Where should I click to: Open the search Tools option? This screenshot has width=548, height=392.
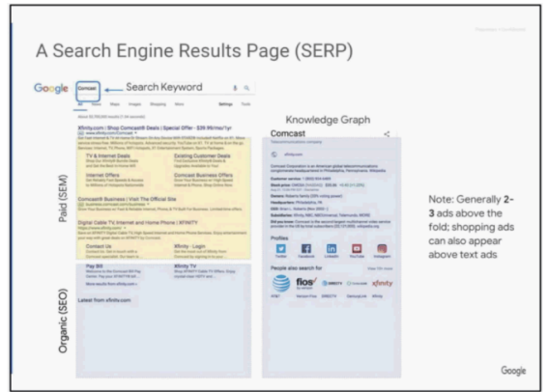245,104
